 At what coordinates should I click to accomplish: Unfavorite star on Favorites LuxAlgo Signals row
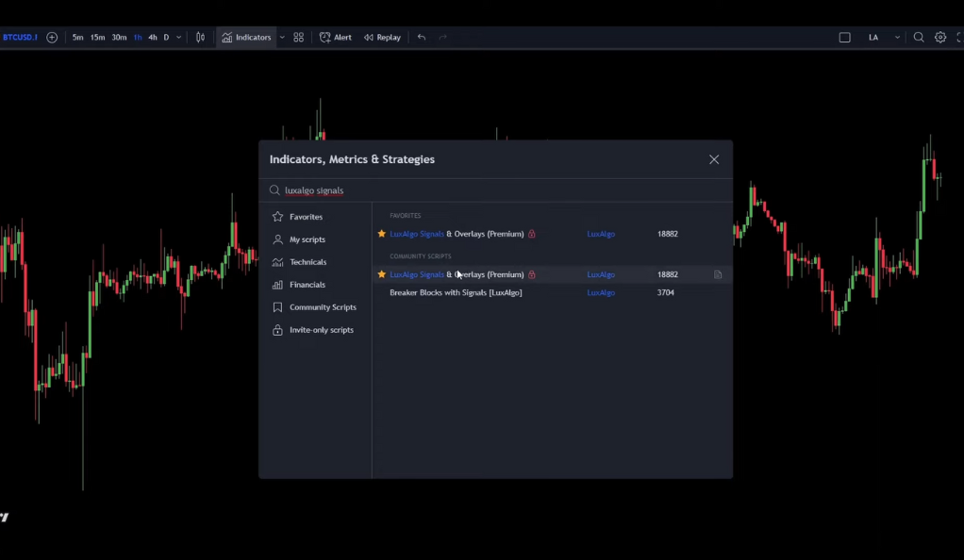(x=381, y=234)
